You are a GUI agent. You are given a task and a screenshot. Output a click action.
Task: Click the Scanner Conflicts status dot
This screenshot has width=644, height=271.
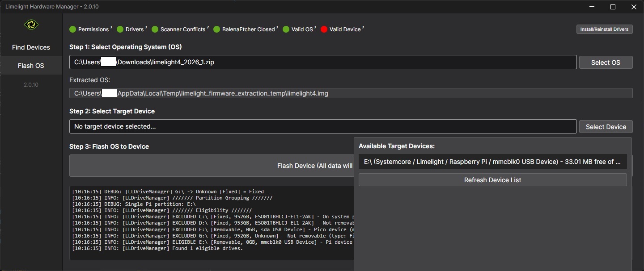[155, 29]
